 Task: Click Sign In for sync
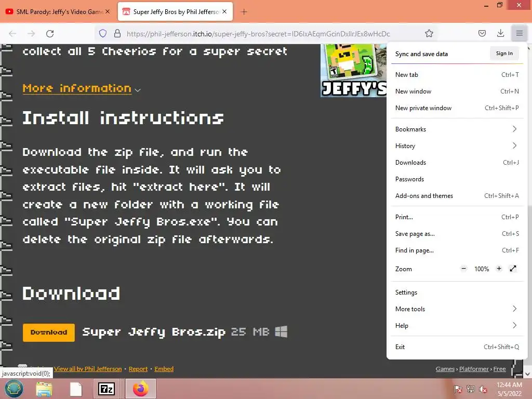[504, 54]
